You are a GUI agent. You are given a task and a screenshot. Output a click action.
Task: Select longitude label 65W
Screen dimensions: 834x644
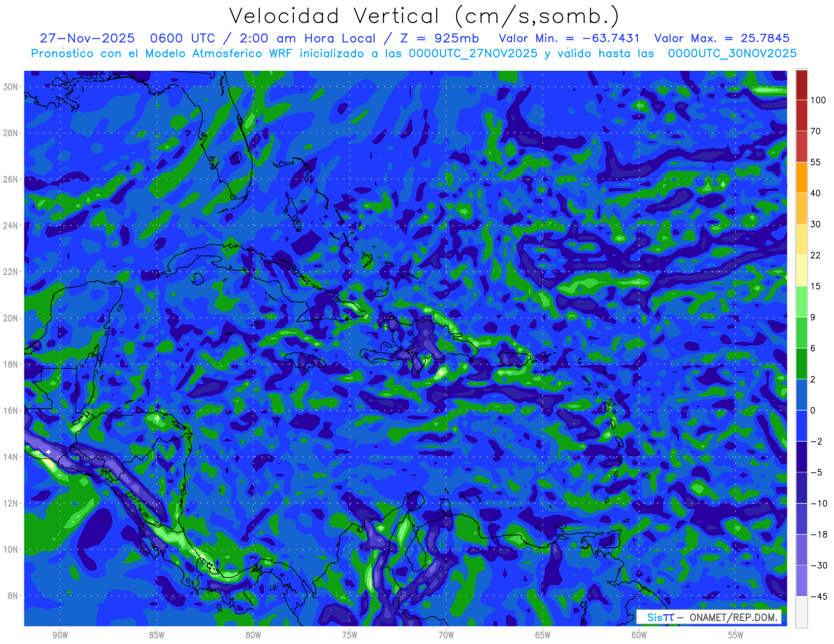pyautogui.click(x=543, y=635)
